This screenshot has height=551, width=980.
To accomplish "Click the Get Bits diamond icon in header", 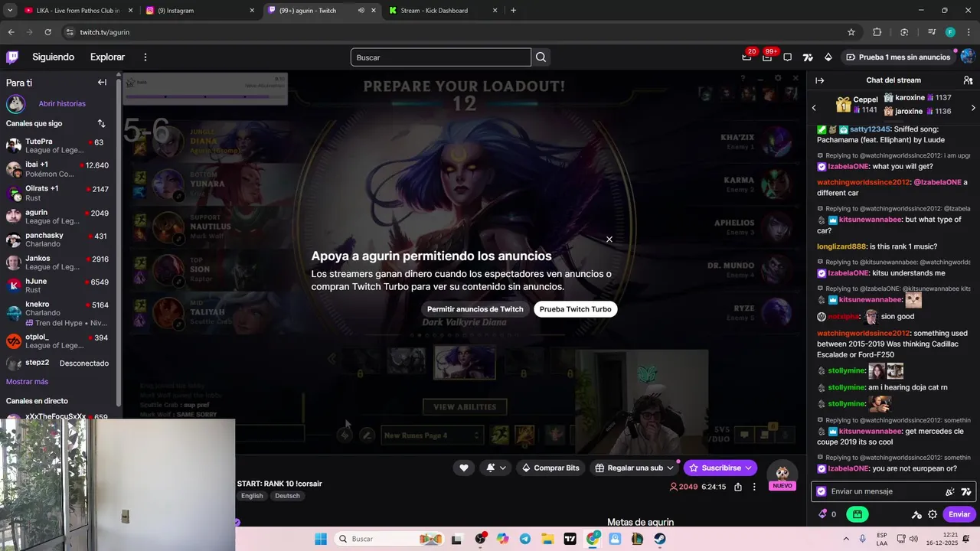I will 828,57.
